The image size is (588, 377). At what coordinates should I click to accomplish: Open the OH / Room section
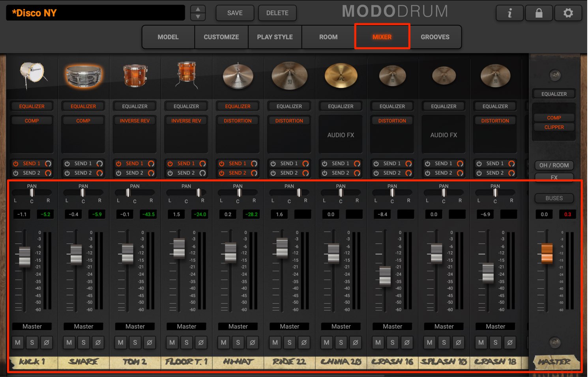click(x=554, y=165)
